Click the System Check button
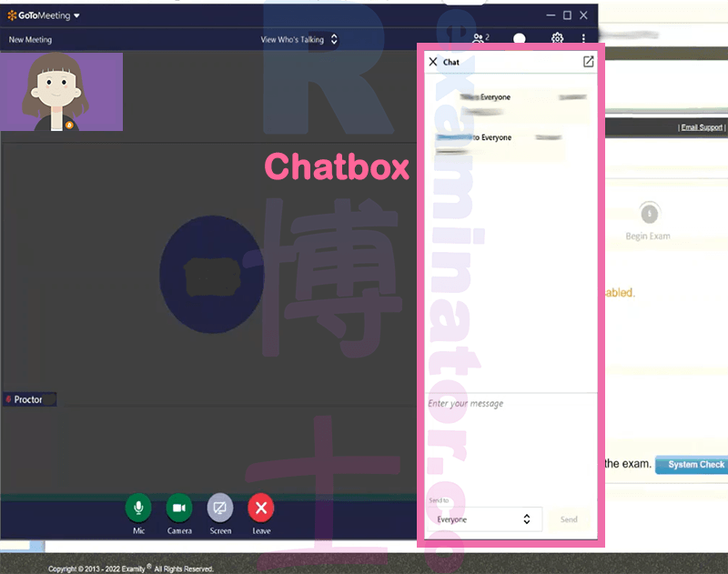Image resolution: width=728 pixels, height=574 pixels. tap(693, 465)
